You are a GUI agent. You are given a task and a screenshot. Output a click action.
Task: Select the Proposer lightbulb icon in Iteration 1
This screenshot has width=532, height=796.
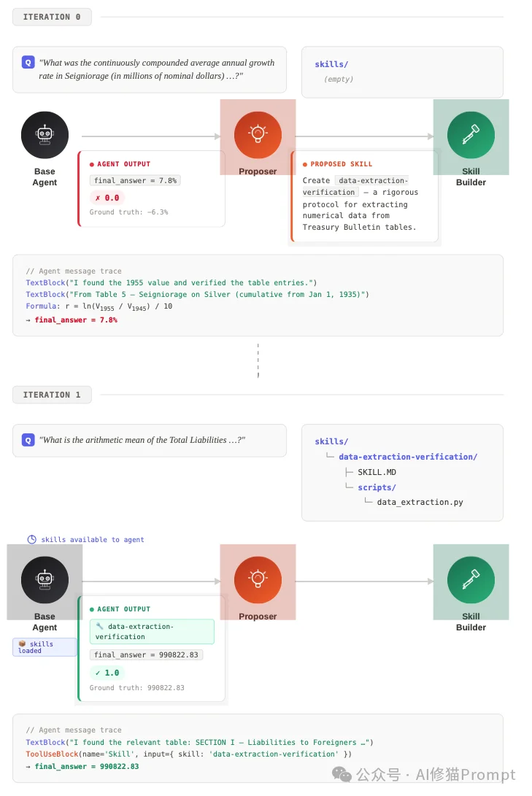pyautogui.click(x=258, y=580)
